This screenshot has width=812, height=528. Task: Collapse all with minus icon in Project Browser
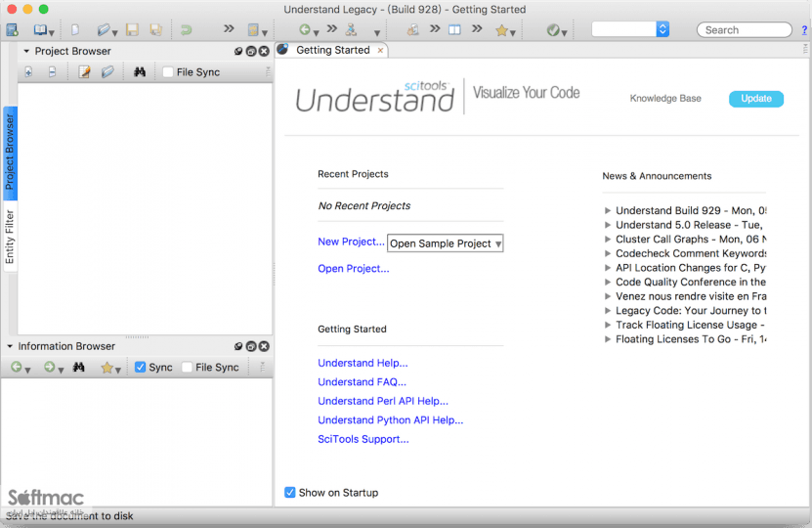(x=53, y=72)
